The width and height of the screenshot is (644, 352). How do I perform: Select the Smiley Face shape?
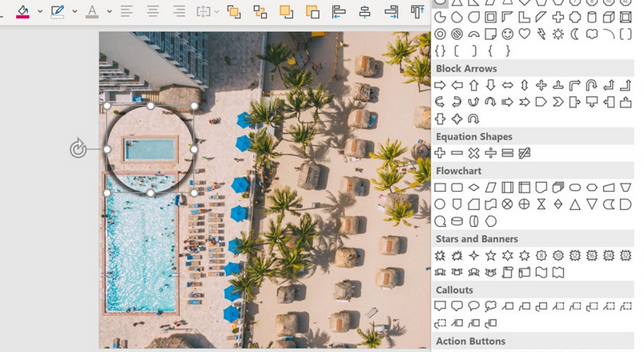point(508,34)
